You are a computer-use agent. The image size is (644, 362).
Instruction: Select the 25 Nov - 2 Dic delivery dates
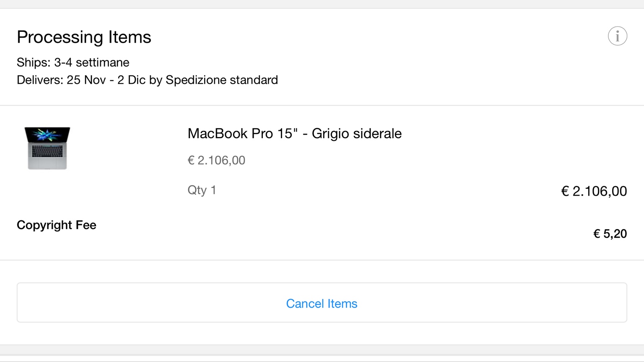click(x=106, y=80)
